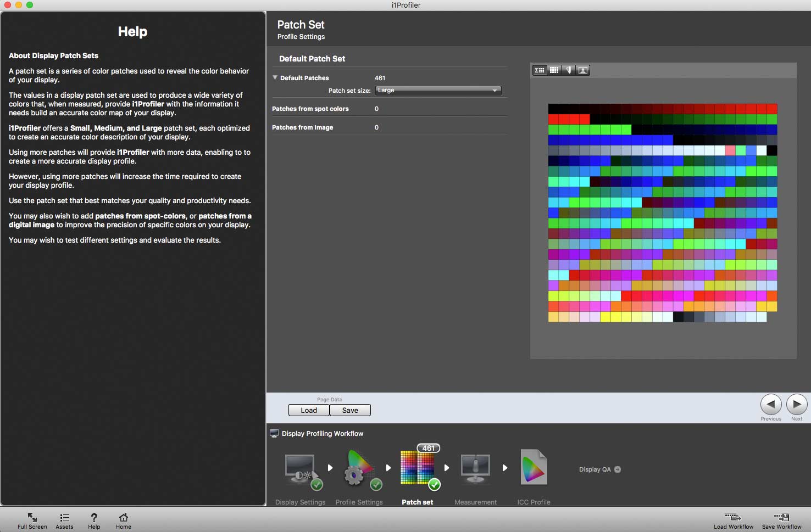Image resolution: width=811 pixels, height=532 pixels.
Task: Show all patches with the sigma view icon
Action: click(x=540, y=70)
